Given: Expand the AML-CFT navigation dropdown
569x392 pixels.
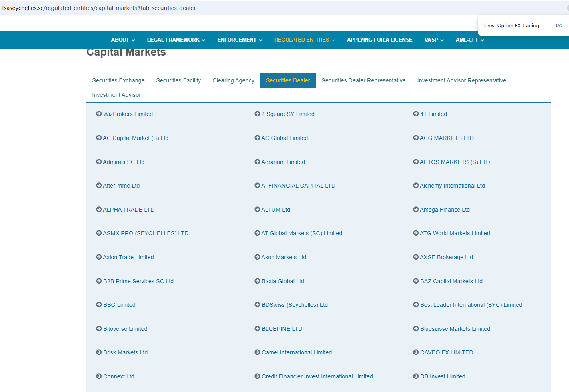Looking at the screenshot, I should click(x=470, y=40).
